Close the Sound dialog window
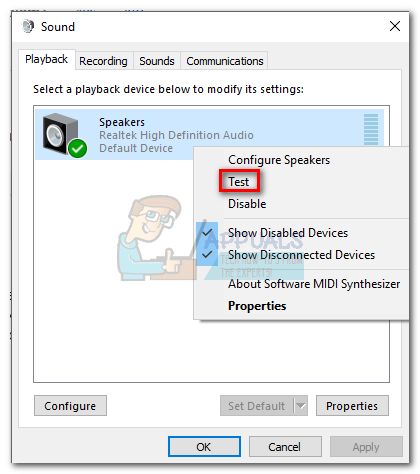The height and width of the screenshot is (474, 420). 395,26
